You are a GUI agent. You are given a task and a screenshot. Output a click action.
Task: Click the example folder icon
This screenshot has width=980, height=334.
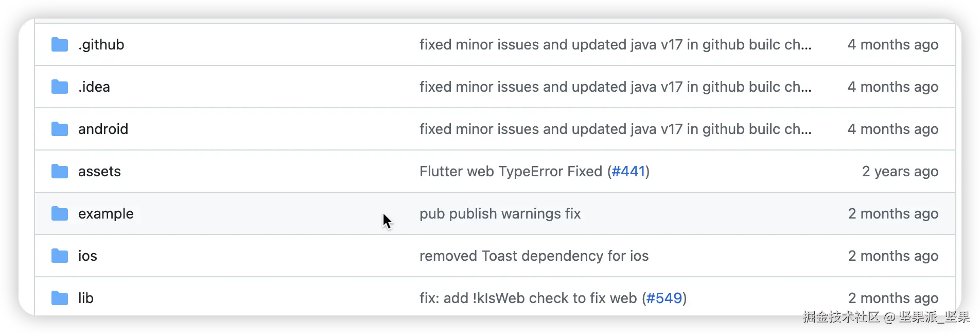[x=60, y=214]
